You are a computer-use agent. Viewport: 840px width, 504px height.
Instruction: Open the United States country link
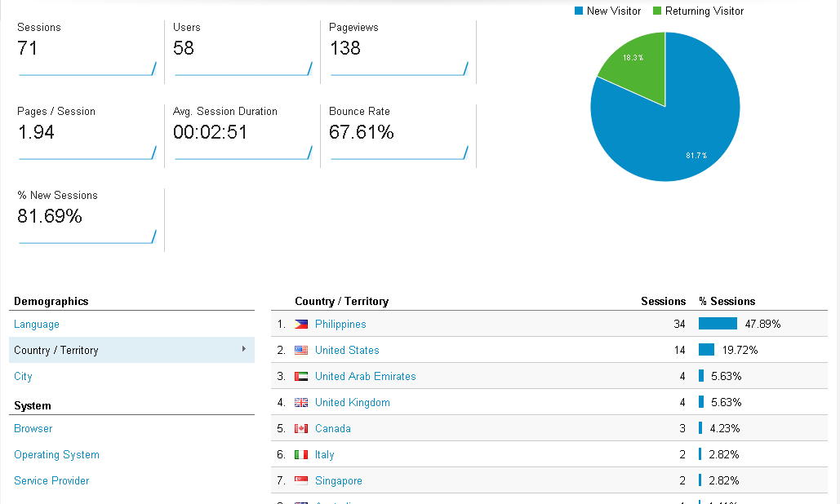click(x=347, y=351)
